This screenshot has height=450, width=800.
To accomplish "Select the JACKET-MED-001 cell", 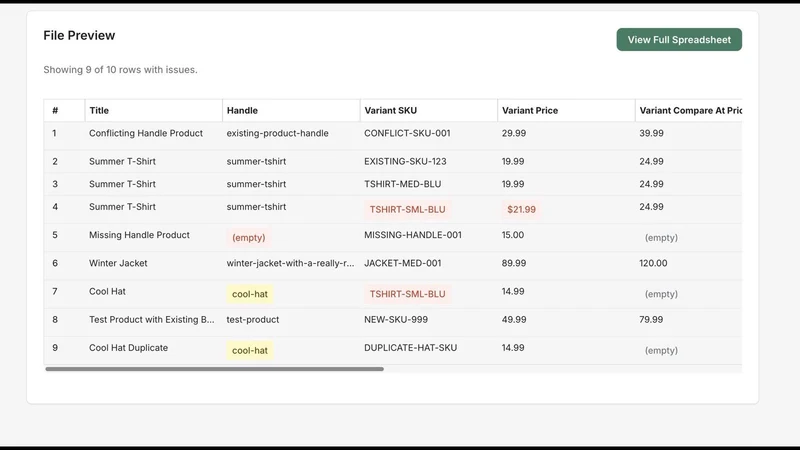I will point(403,263).
